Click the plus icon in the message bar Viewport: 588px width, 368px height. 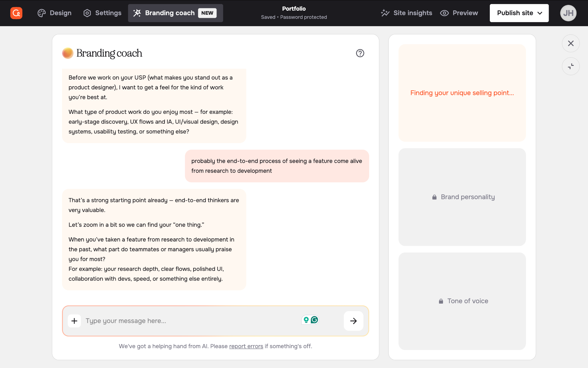[x=74, y=321]
